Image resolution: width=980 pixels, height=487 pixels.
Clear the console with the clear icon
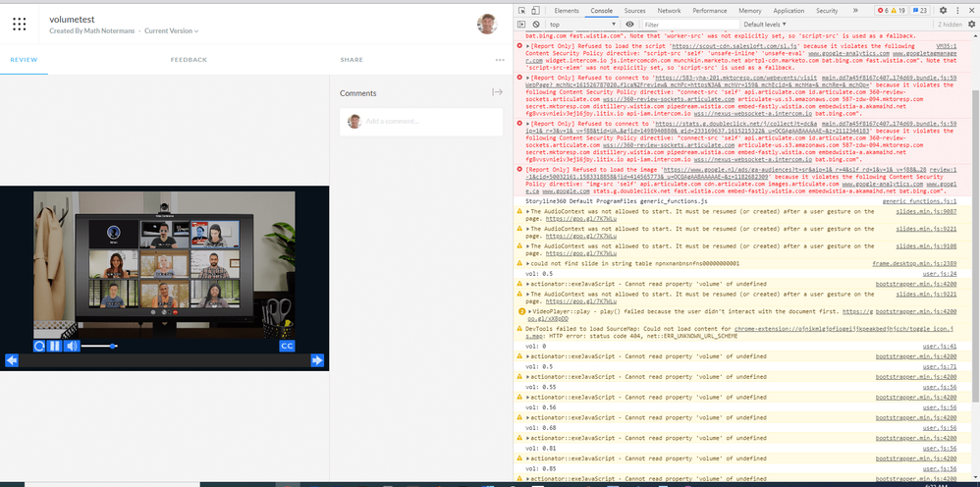(x=535, y=25)
